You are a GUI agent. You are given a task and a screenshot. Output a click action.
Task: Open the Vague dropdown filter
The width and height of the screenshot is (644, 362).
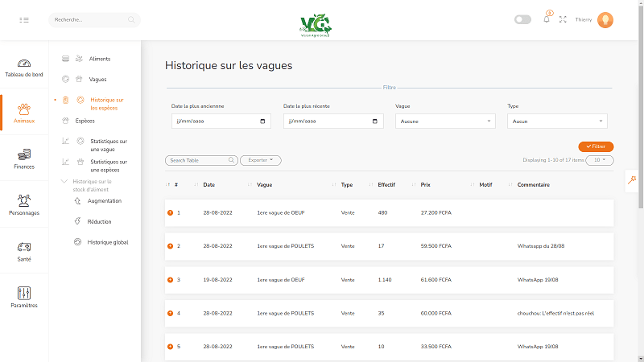pyautogui.click(x=445, y=121)
